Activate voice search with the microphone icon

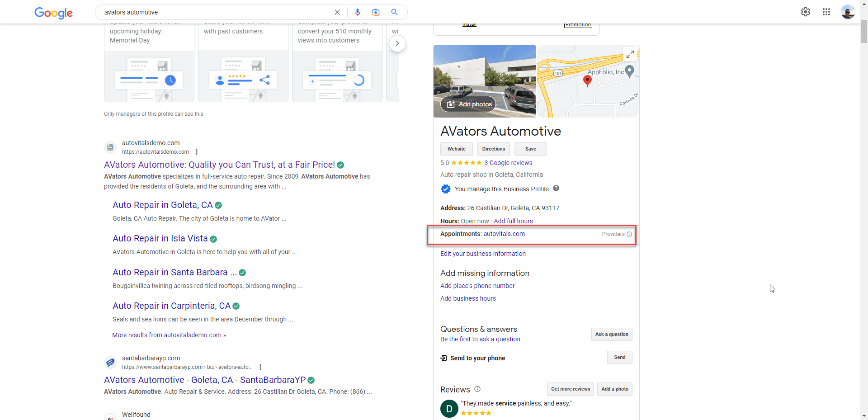coord(358,12)
